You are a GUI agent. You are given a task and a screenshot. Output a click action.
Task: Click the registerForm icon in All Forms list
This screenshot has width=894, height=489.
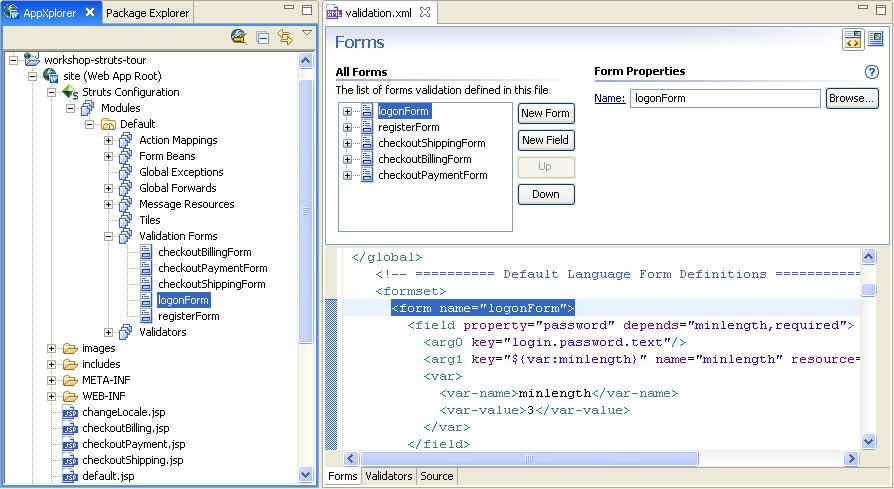pos(367,127)
